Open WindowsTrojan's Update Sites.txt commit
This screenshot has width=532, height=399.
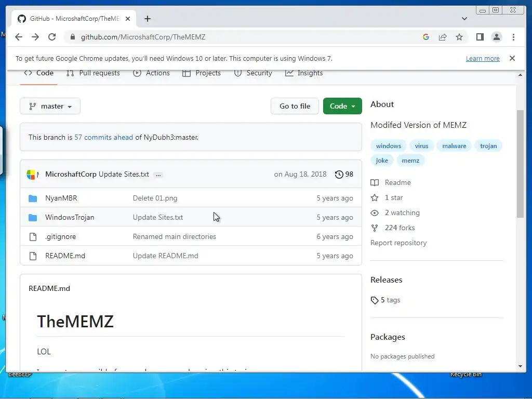click(x=158, y=218)
